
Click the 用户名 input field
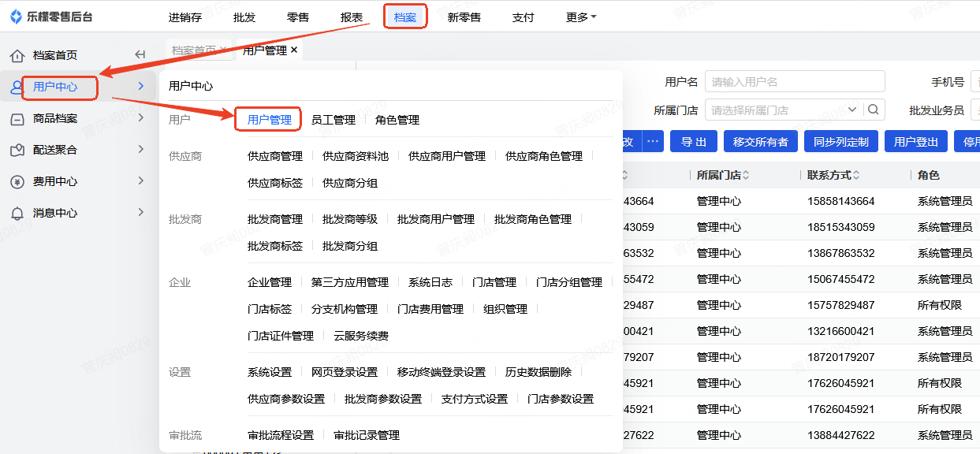(795, 82)
